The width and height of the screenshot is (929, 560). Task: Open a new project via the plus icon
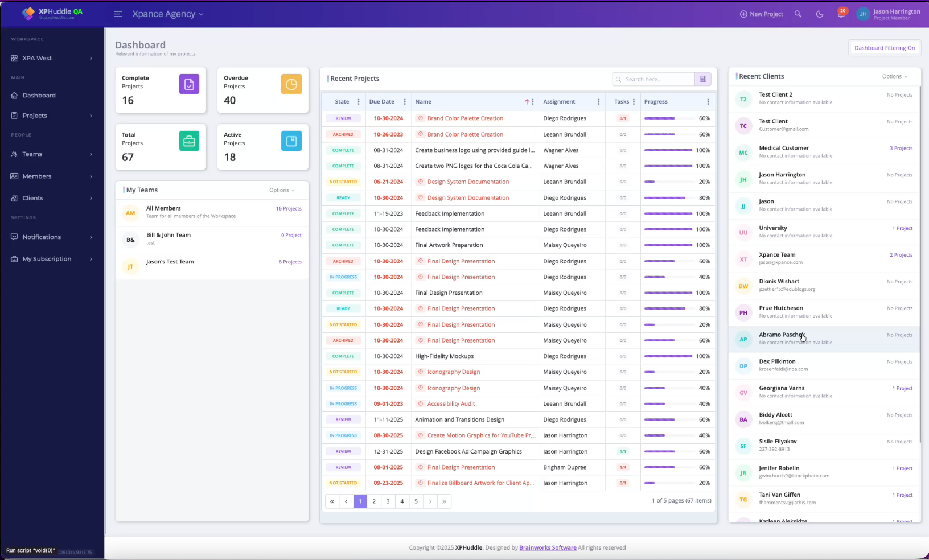(761, 14)
